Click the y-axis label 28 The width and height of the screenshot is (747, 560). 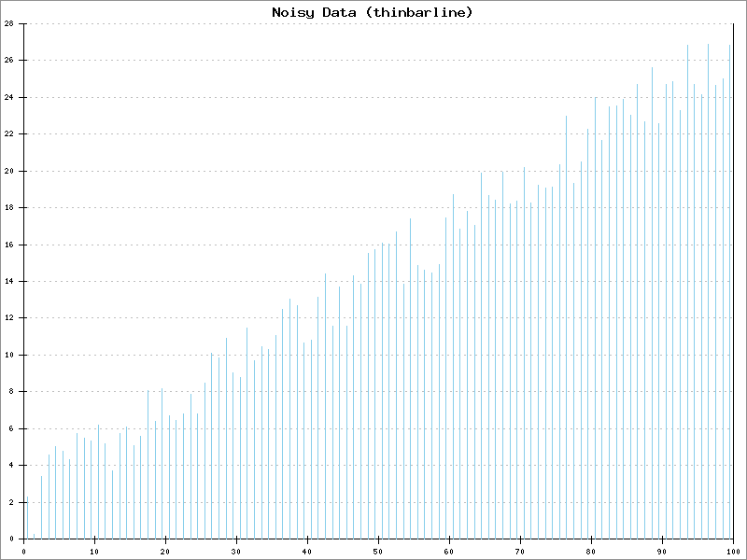click(8, 23)
